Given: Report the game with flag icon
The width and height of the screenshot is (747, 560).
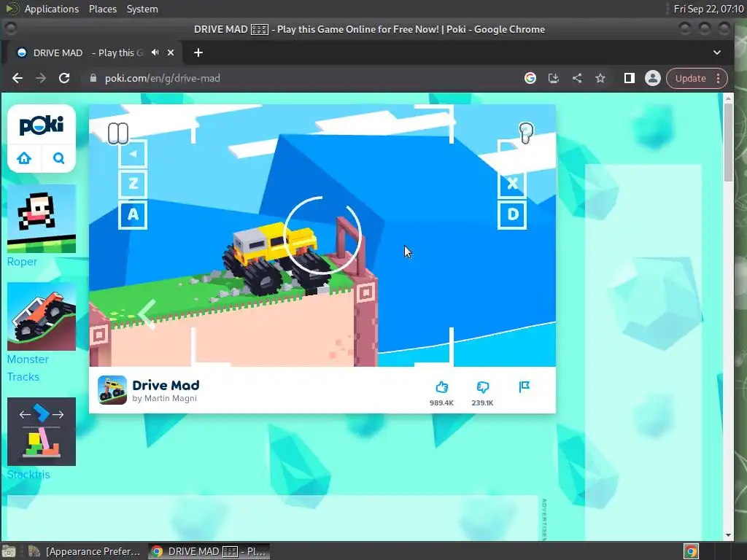Looking at the screenshot, I should pos(524,386).
